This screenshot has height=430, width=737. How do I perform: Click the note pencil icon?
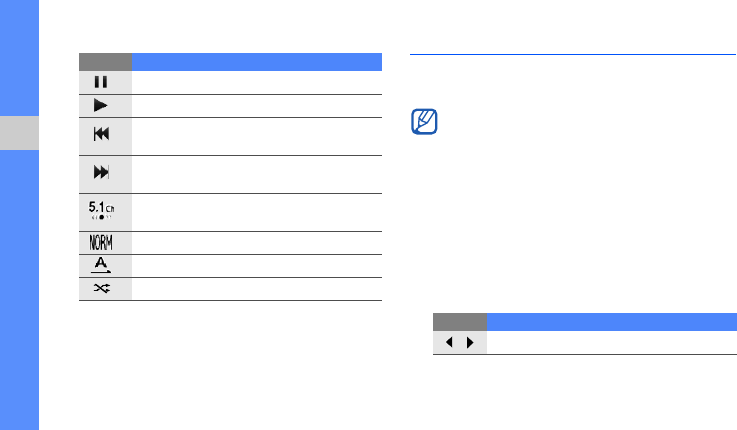tap(424, 124)
